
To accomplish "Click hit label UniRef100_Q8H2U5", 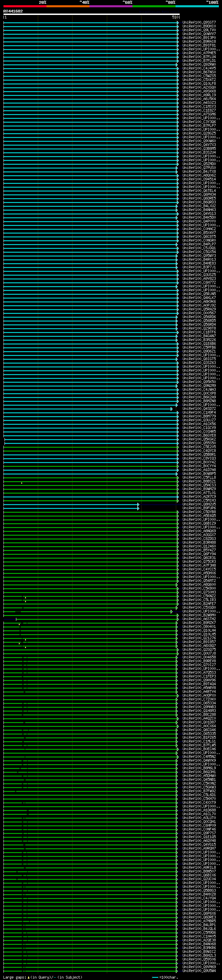I will (x=199, y=504).
